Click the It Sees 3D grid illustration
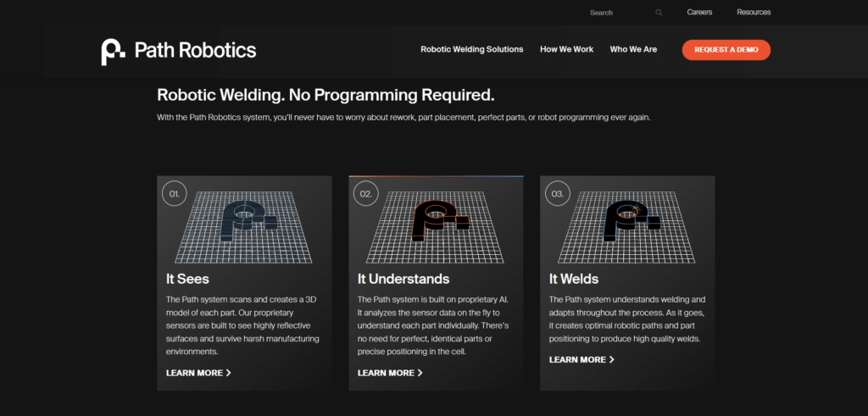 click(243, 228)
